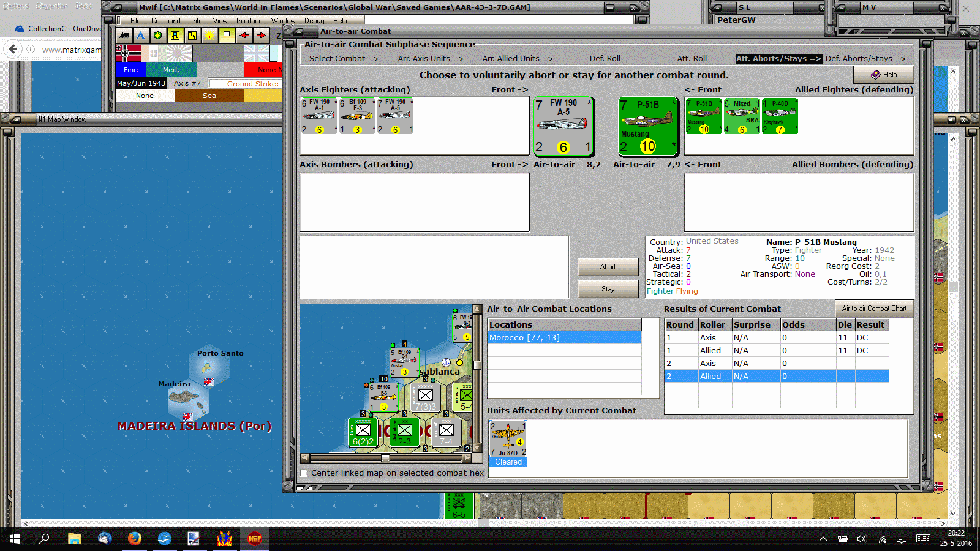Viewport: 980px width, 551px height.
Task: Click the green 2-3 infantry unit on minimap
Action: (404, 432)
